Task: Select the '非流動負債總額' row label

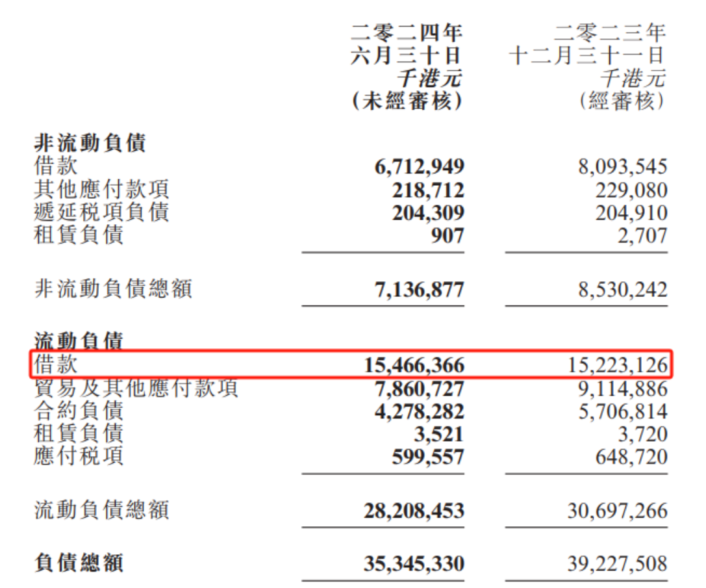Action: [113, 288]
